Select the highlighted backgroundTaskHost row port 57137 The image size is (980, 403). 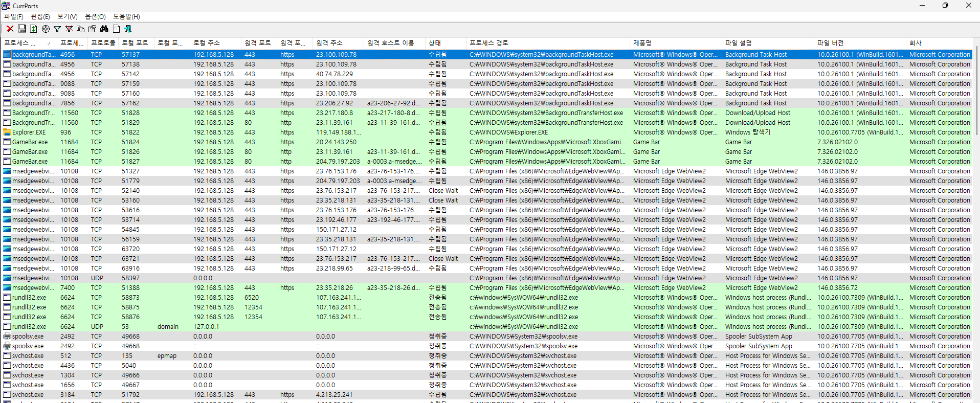(x=487, y=54)
